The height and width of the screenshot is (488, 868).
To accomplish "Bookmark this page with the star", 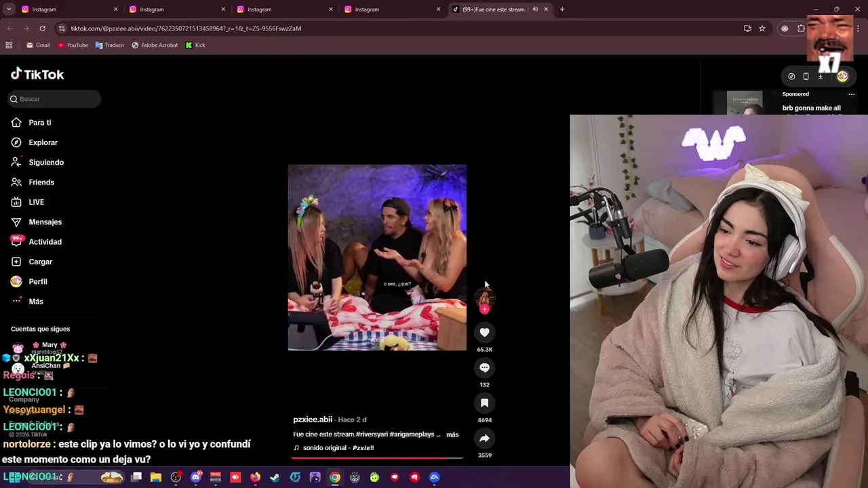I will point(762,28).
